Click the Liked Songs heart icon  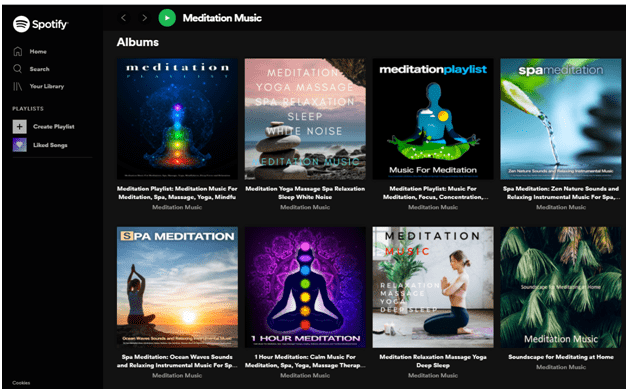point(19,145)
